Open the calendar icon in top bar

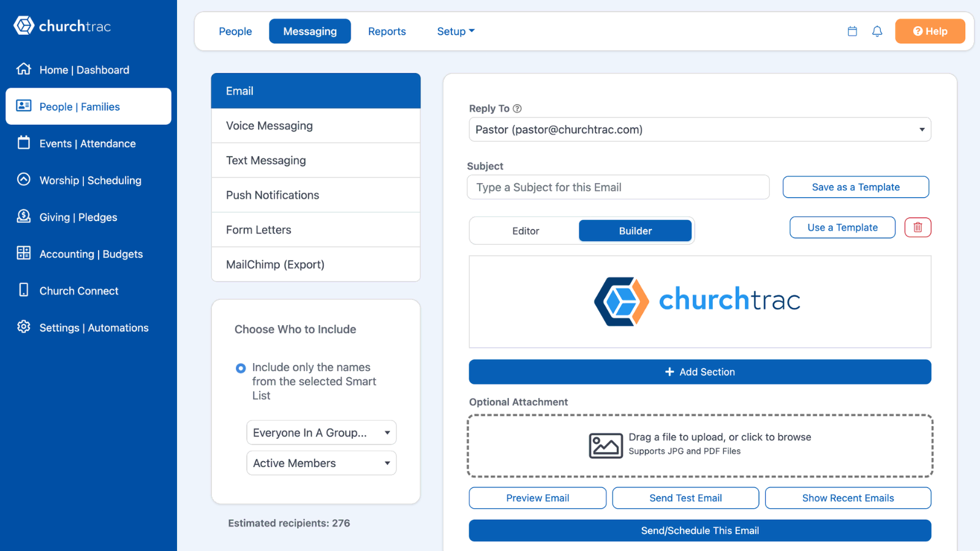852,31
